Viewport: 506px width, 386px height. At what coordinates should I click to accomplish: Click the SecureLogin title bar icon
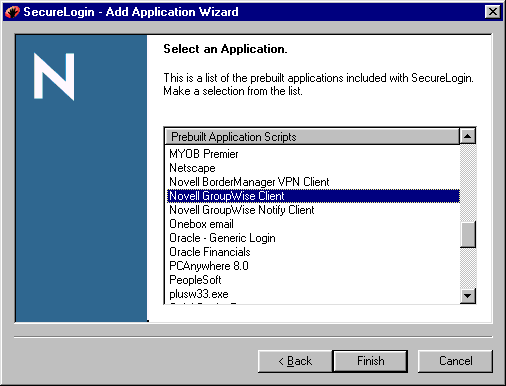pos(12,12)
